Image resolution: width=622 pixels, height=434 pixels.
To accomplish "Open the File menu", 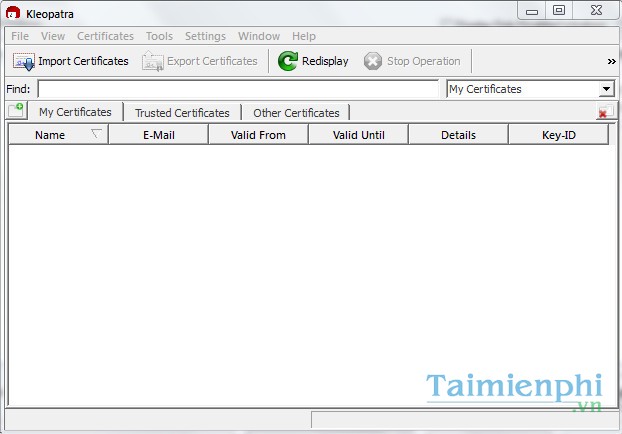I will 20,36.
